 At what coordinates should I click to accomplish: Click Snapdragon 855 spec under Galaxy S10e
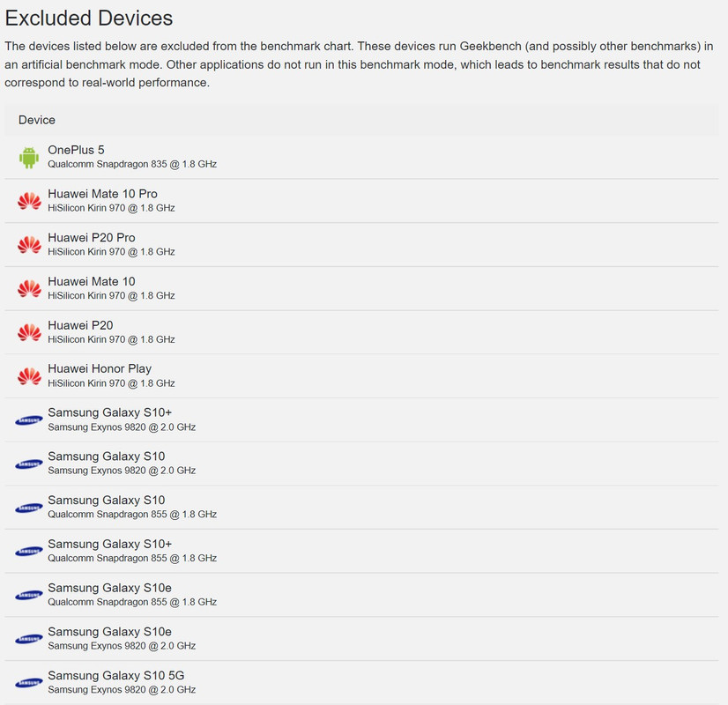click(x=132, y=602)
